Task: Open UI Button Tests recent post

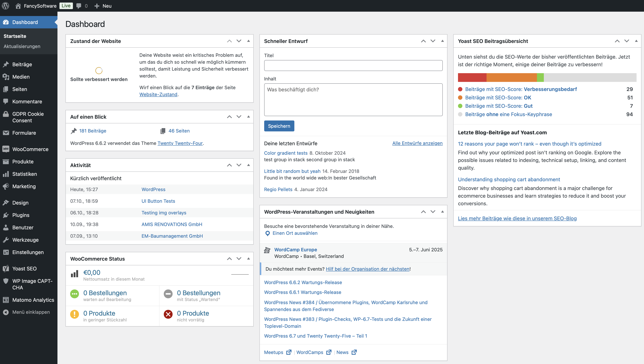Action: click(x=158, y=201)
